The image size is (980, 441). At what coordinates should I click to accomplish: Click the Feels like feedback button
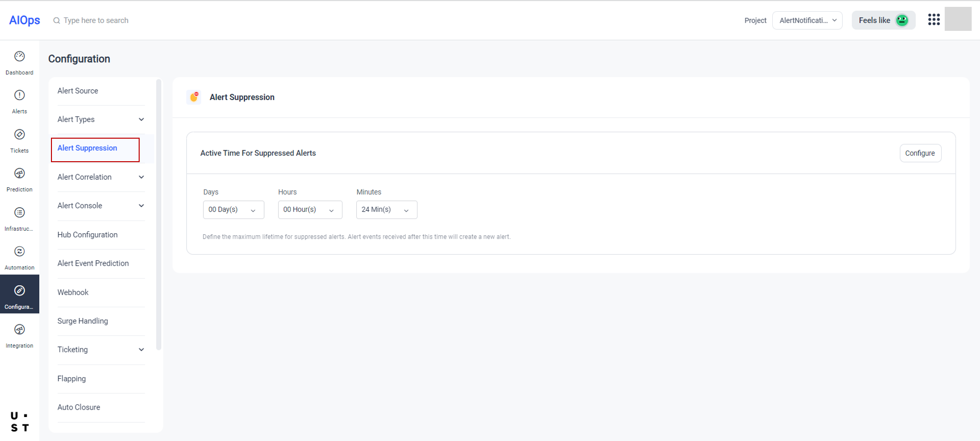[883, 21]
